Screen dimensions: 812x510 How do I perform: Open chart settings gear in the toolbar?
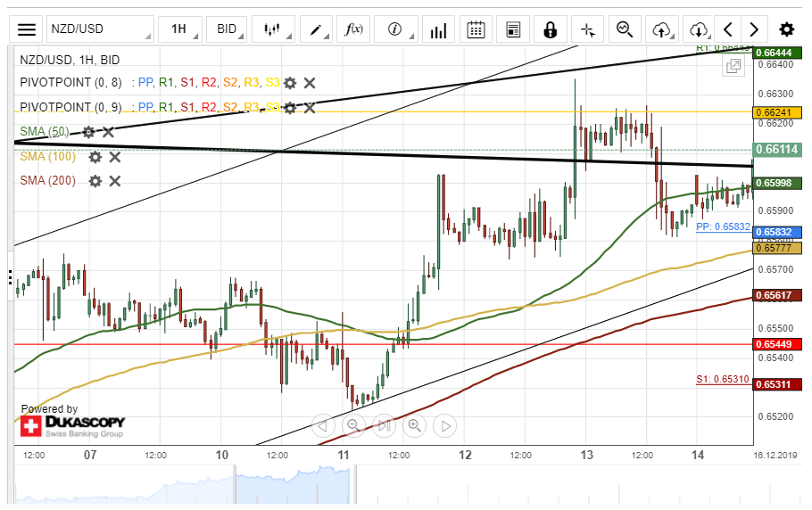[x=787, y=29]
